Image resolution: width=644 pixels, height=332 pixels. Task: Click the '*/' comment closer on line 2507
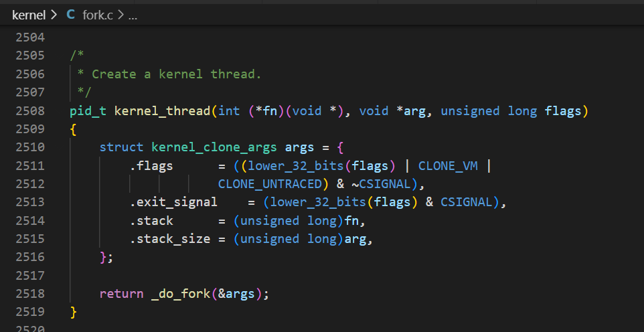coord(84,92)
